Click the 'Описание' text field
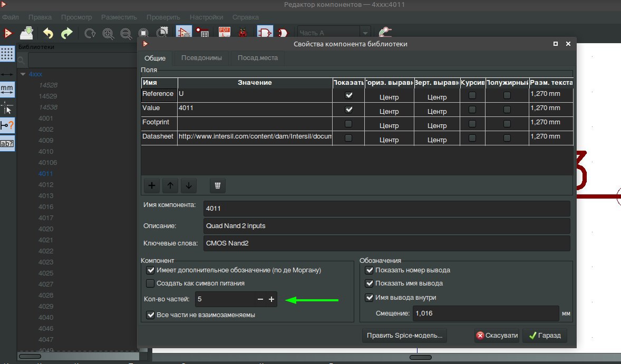Image resolution: width=621 pixels, height=364 pixels. [x=386, y=226]
